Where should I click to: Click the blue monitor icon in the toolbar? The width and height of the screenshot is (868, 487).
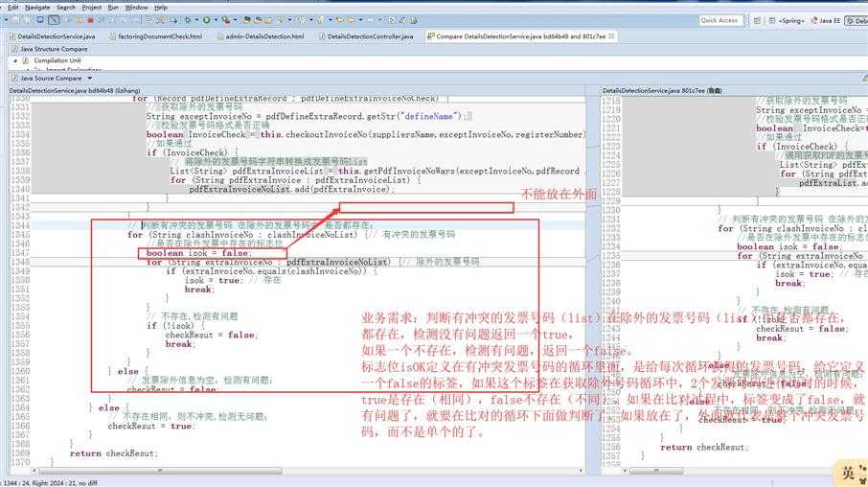(40, 20)
